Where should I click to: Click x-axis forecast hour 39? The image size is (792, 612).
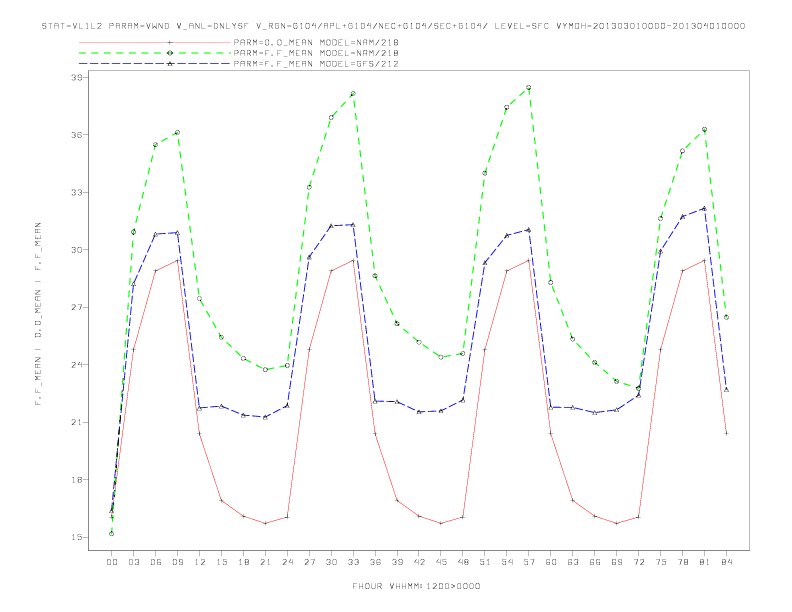coord(398,562)
